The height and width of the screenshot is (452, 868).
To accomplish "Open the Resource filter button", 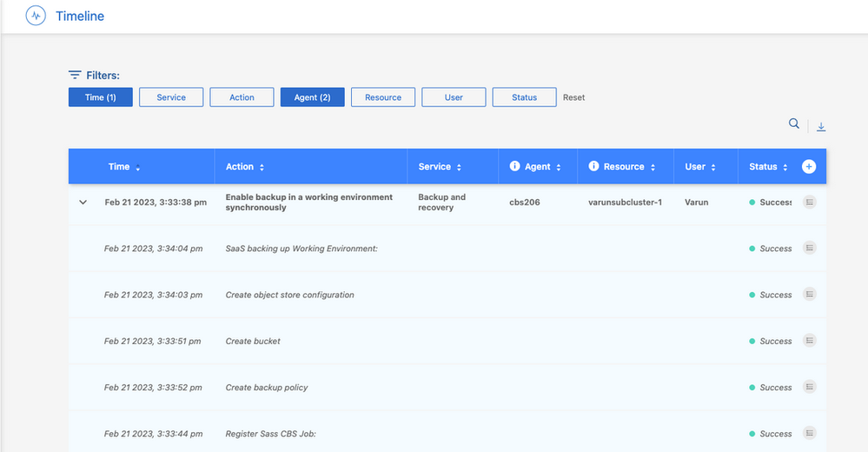I will pos(383,97).
